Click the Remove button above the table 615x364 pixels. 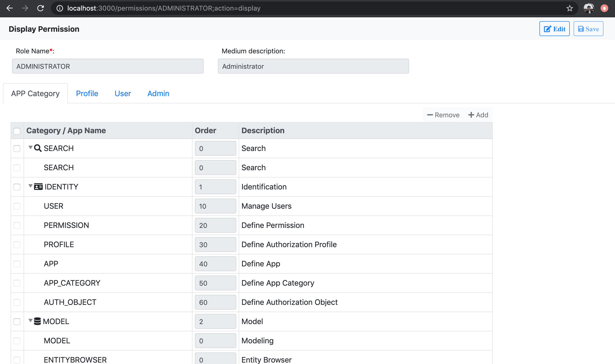tap(442, 115)
